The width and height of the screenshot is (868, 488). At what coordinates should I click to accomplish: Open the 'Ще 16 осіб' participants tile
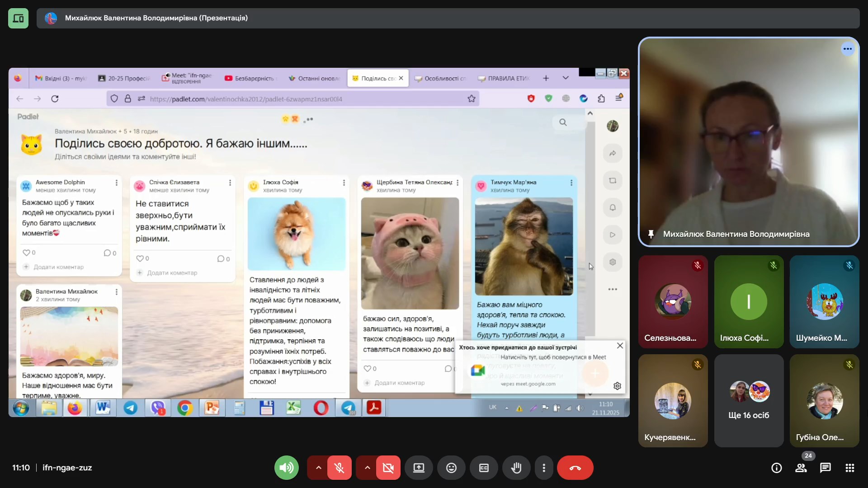click(749, 401)
